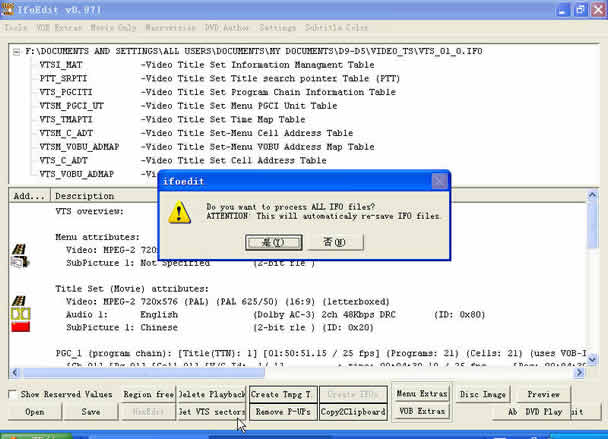Open the Tools menu
The width and height of the screenshot is (608, 439).
pos(16,28)
